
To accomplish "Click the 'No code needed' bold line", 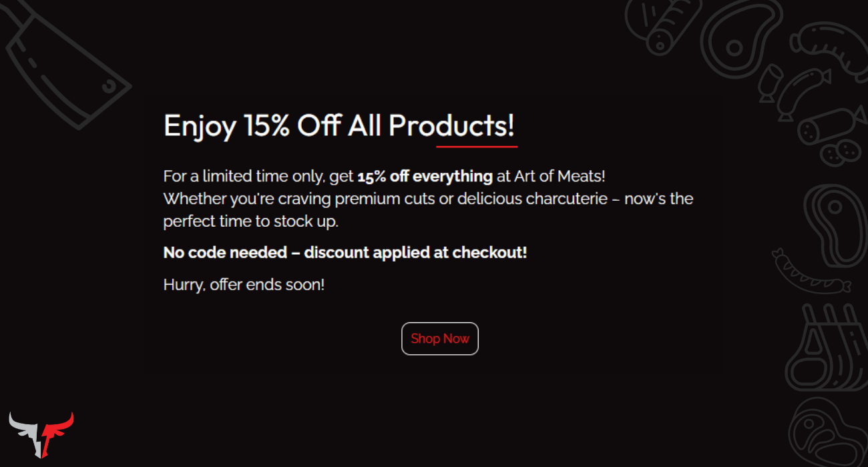I will (345, 253).
